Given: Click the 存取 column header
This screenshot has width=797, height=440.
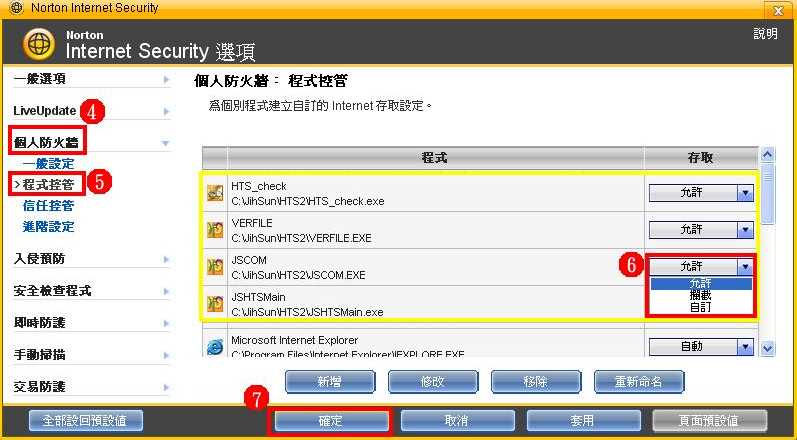Looking at the screenshot, I should tap(700, 158).
